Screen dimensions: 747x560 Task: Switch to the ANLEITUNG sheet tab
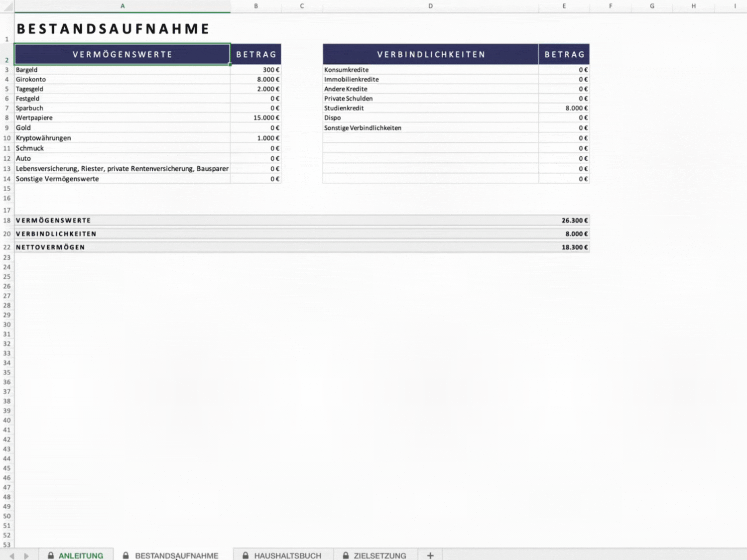pyautogui.click(x=76, y=555)
